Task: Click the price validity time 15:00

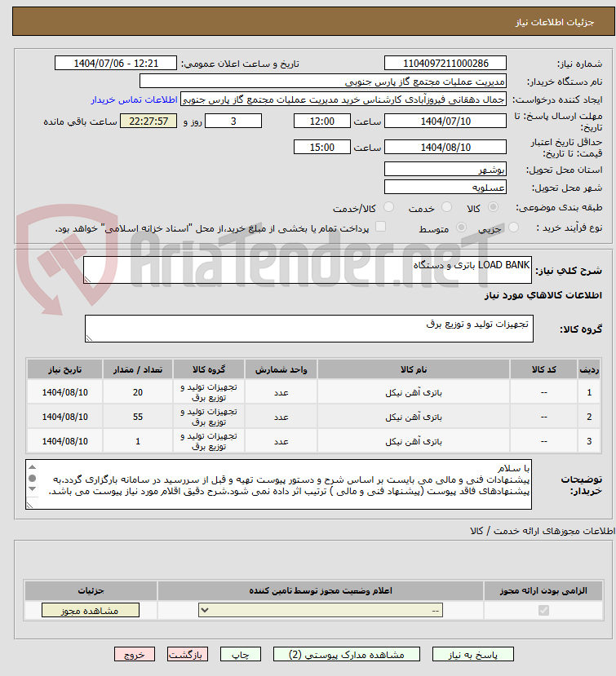Action: (321, 148)
